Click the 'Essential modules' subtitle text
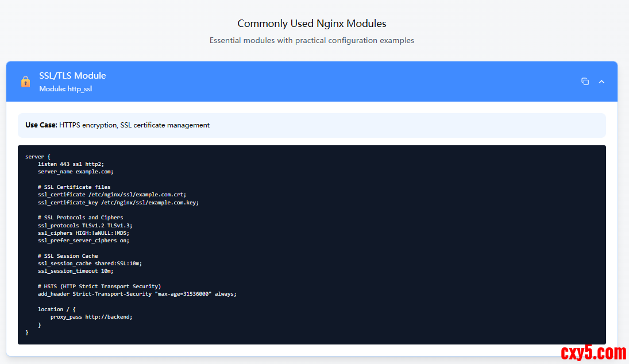 311,41
